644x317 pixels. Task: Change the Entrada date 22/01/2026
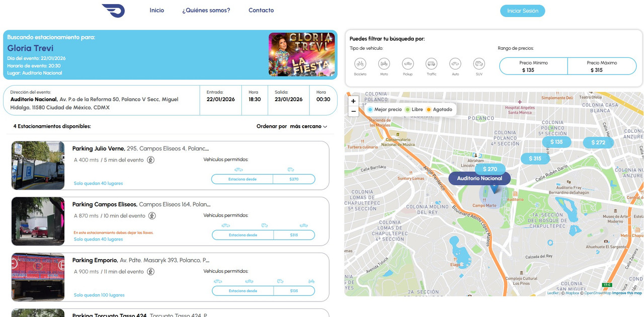point(221,99)
